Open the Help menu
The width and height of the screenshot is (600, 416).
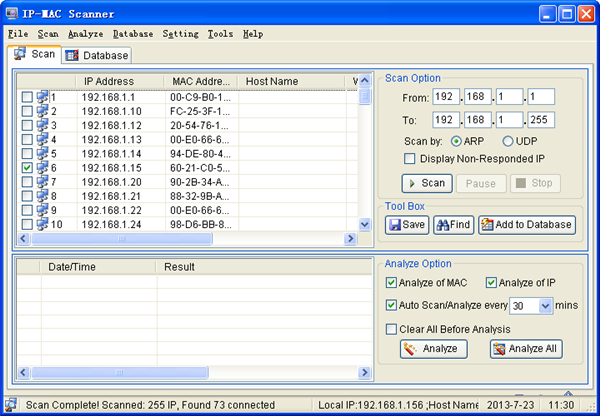253,34
